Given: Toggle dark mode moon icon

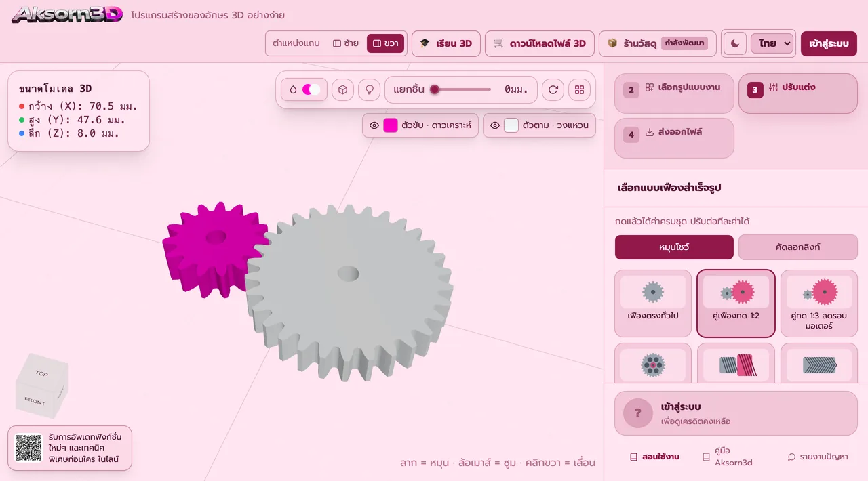Looking at the screenshot, I should click(x=735, y=43).
